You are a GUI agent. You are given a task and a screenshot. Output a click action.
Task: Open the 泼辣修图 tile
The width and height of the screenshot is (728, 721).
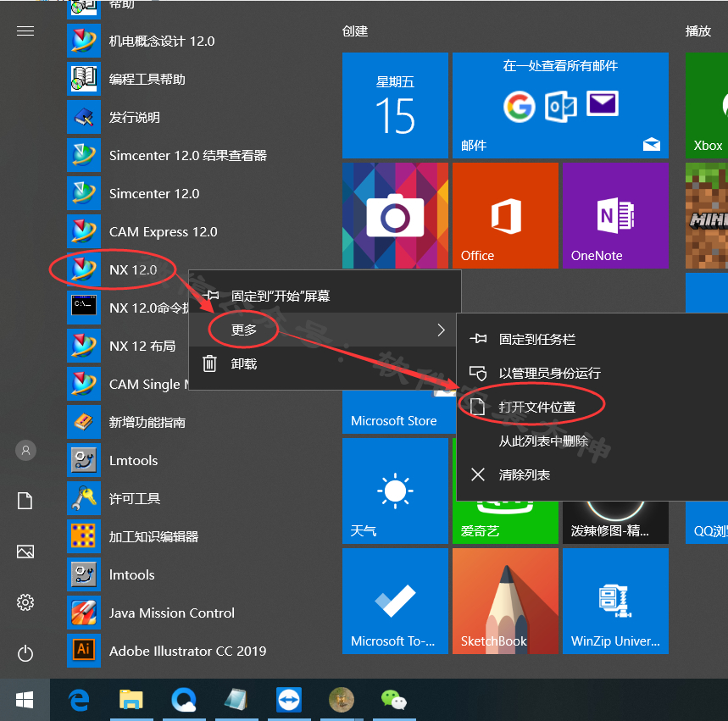(x=615, y=522)
